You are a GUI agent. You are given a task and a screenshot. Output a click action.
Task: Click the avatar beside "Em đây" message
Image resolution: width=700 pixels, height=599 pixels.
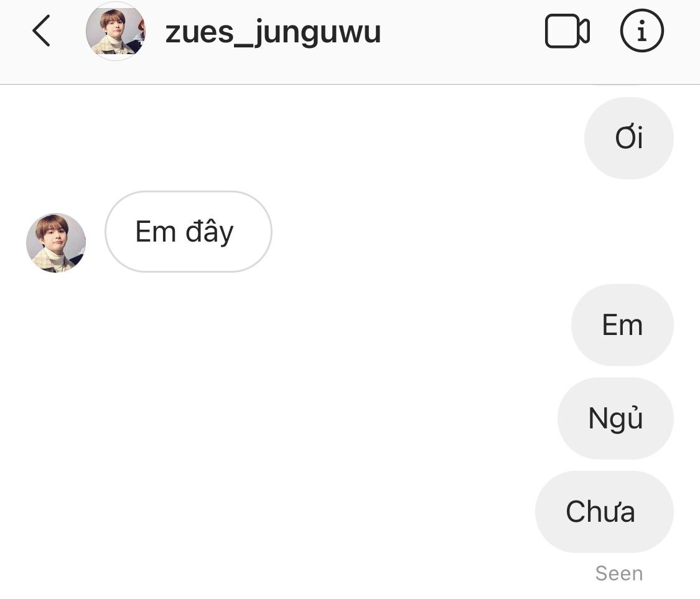coord(56,243)
